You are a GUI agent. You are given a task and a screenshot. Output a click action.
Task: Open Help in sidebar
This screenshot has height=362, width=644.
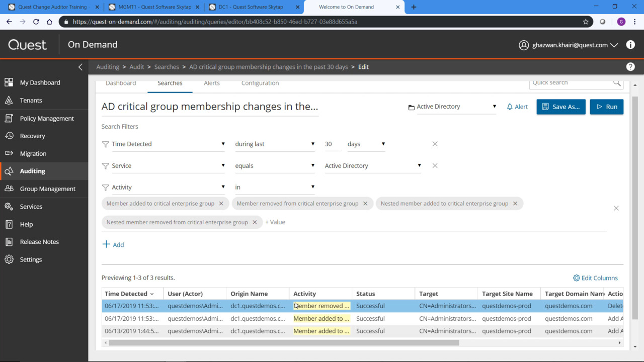tap(26, 224)
